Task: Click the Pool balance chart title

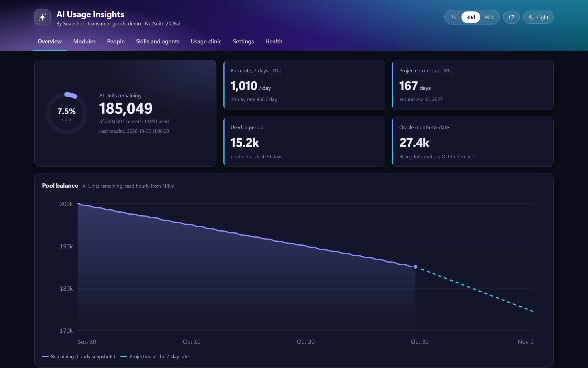Action: point(60,186)
